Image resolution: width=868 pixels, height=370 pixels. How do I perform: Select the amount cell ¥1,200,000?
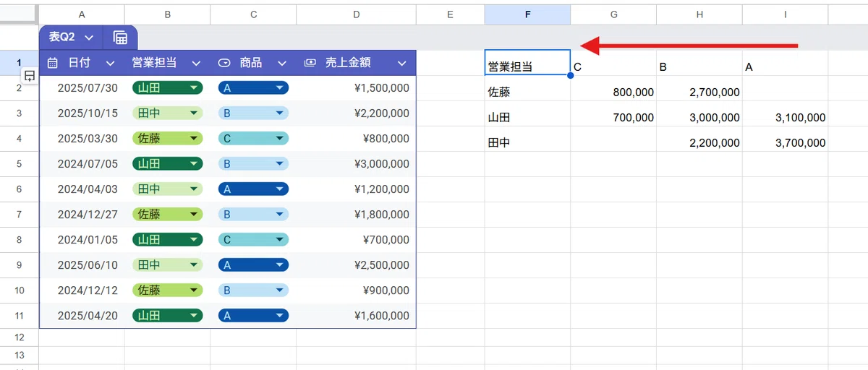[356, 189]
